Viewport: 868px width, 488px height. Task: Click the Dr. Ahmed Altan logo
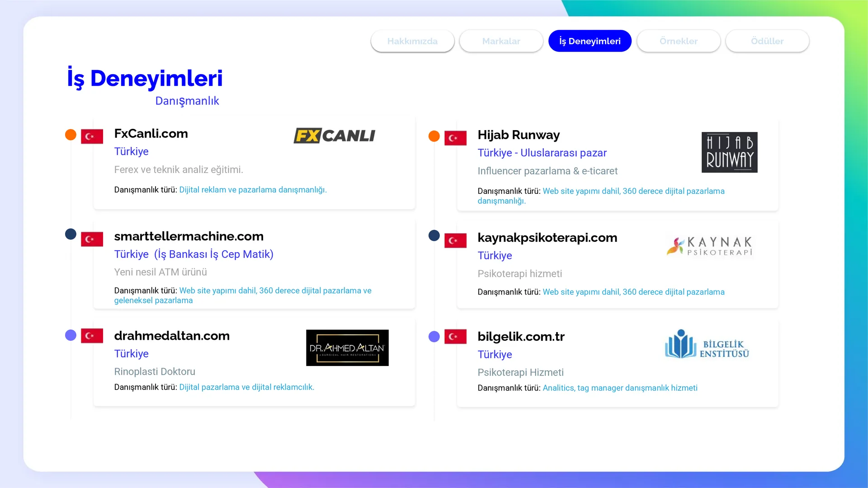click(x=347, y=348)
